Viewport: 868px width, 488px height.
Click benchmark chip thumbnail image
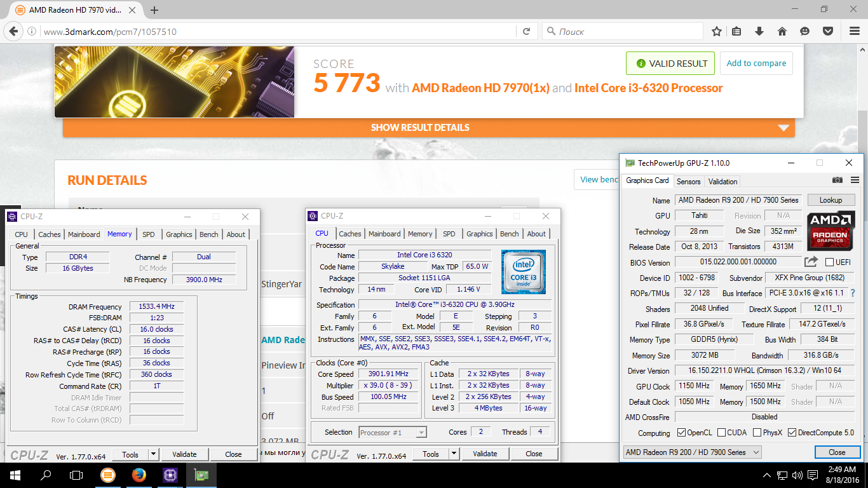tap(174, 82)
